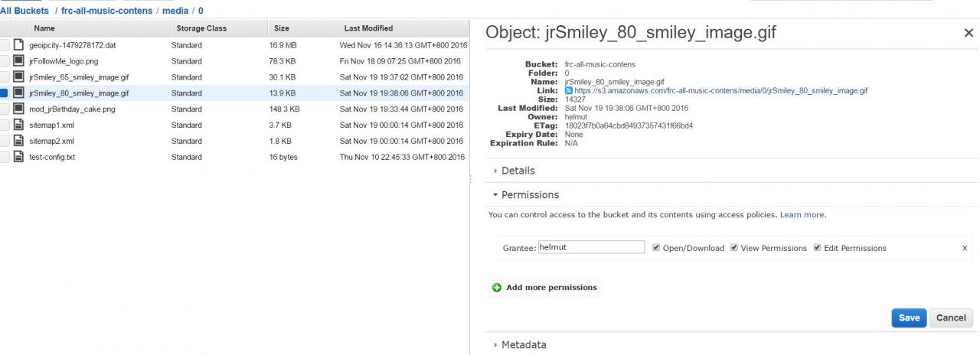Expand the Metadata section
980x355 pixels.
pyautogui.click(x=524, y=345)
